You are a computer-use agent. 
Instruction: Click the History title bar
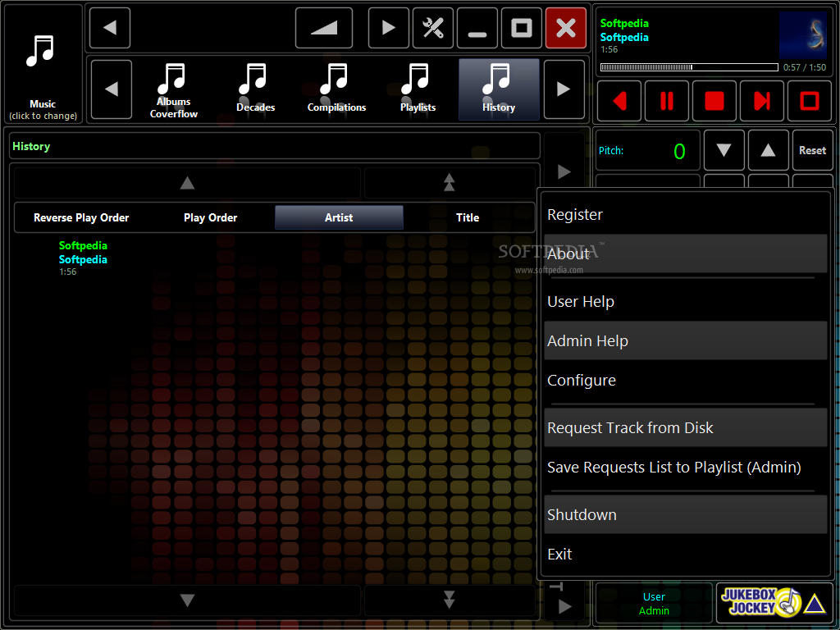(x=274, y=146)
